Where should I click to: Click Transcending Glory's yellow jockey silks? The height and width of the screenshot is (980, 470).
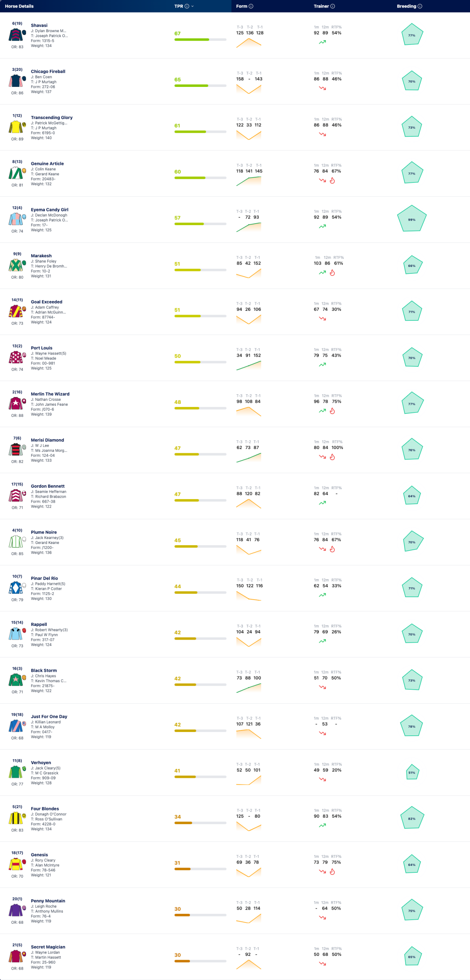click(x=16, y=127)
